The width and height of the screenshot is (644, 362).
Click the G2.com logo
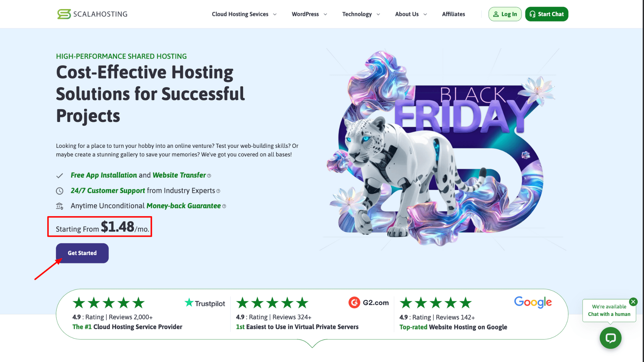pyautogui.click(x=369, y=303)
